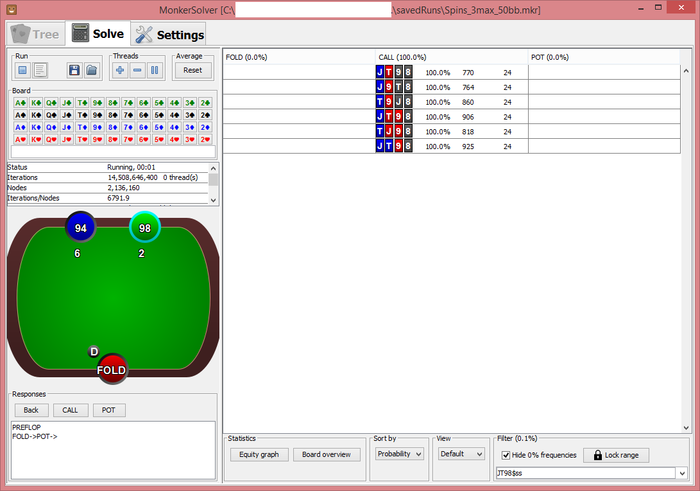The height and width of the screenshot is (491, 700).
Task: Select hand row with value 925
Action: coord(451,146)
